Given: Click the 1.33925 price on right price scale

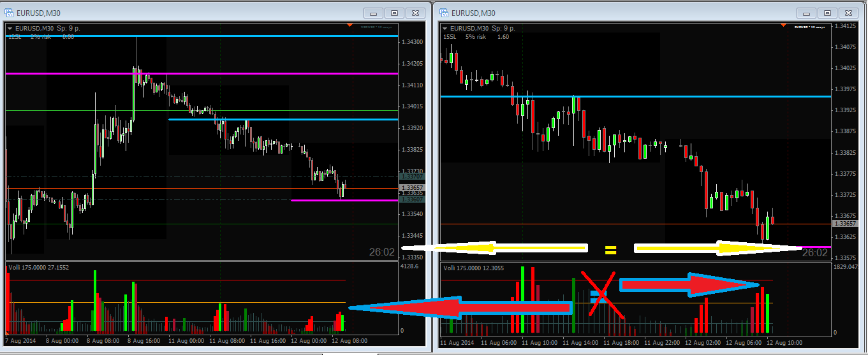Looking at the screenshot, I should click(x=846, y=110).
